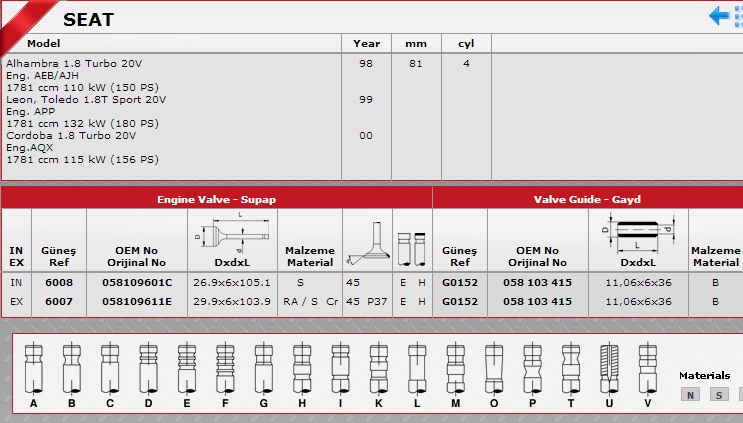Open valve guide ref G0152 in IN row
The height and width of the screenshot is (423, 743).
pyautogui.click(x=460, y=283)
